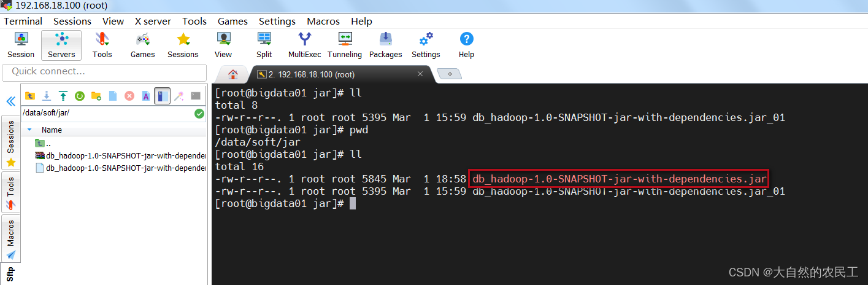This screenshot has height=285, width=868.
Task: Open the Tools toolbar button
Action: coord(102,45)
